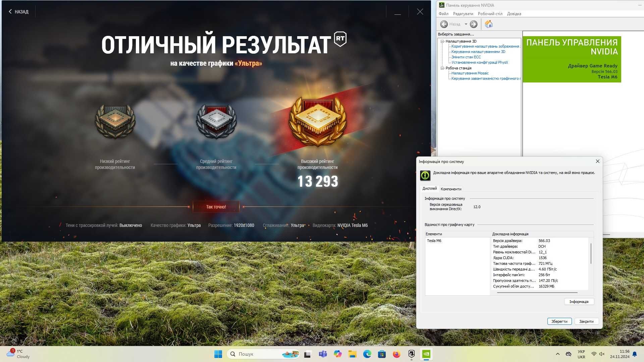Open the Довідка menu
The image size is (644, 362).
point(514,14)
